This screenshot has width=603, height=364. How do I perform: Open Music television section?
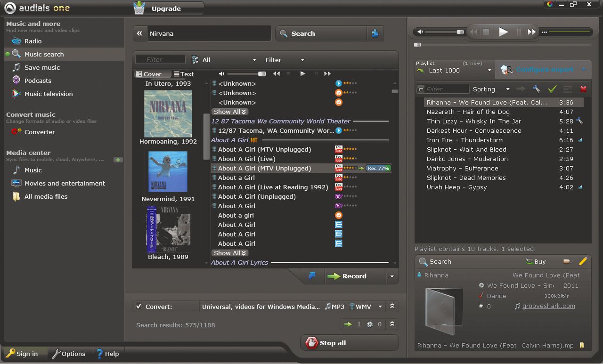click(49, 94)
